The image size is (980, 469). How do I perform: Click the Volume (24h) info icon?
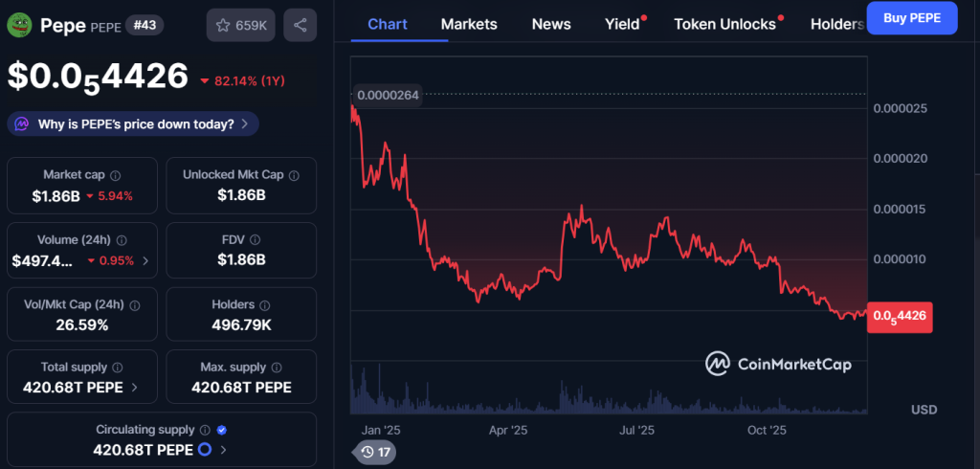click(122, 240)
